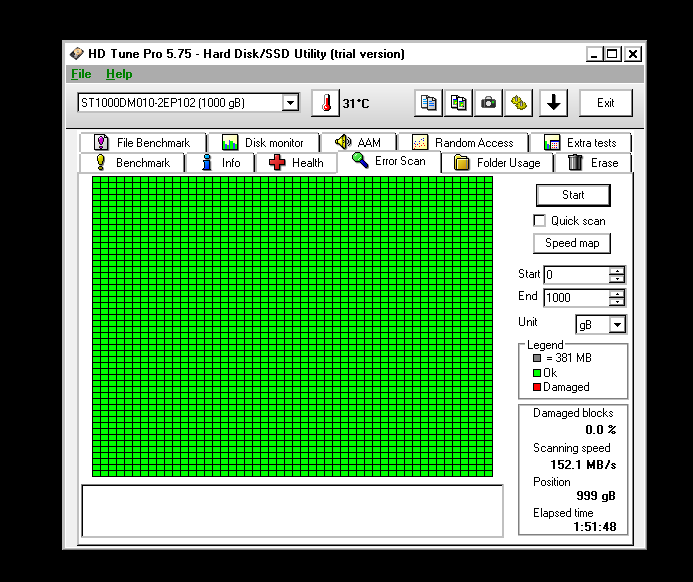Decrease the End value with down spinner
The height and width of the screenshot is (582, 693).
pos(617,302)
